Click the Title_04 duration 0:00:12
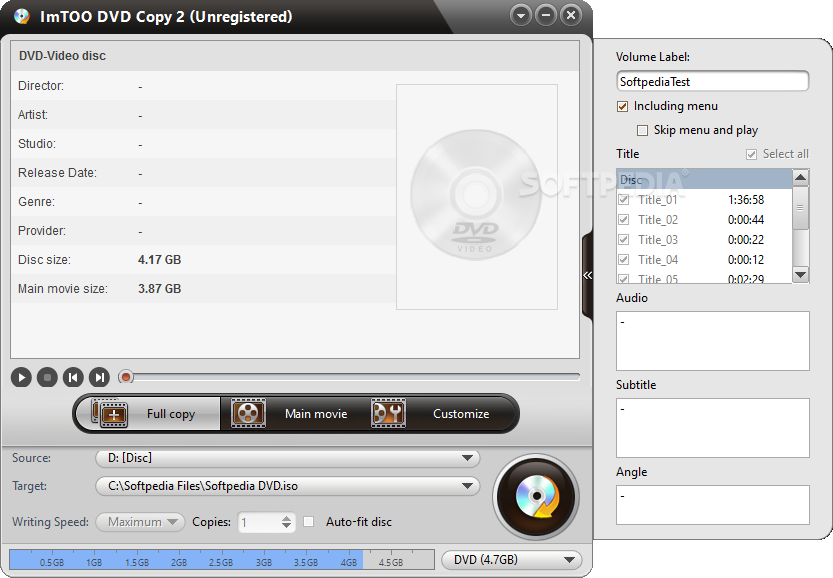Viewport: 833px width, 578px height. tap(746, 260)
